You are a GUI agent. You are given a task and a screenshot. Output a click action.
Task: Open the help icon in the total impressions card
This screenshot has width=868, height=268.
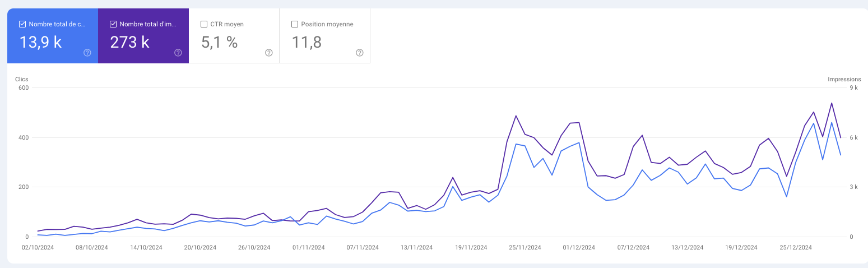coord(178,53)
